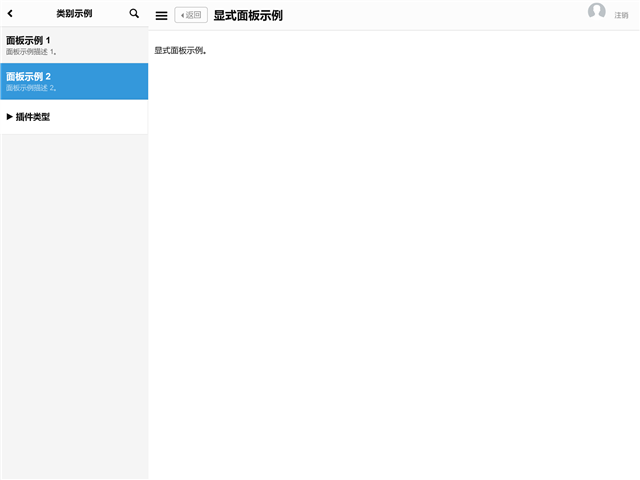
Task: Click the body text 显式面板示例。
Action: (x=181, y=50)
